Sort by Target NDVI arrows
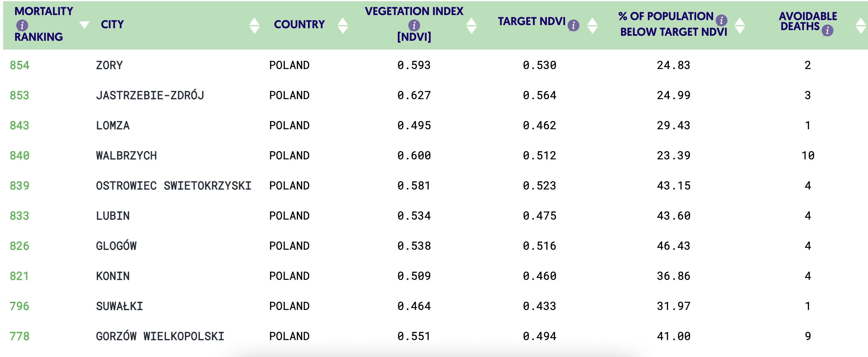Screen dimensions: 868x357 592,25
